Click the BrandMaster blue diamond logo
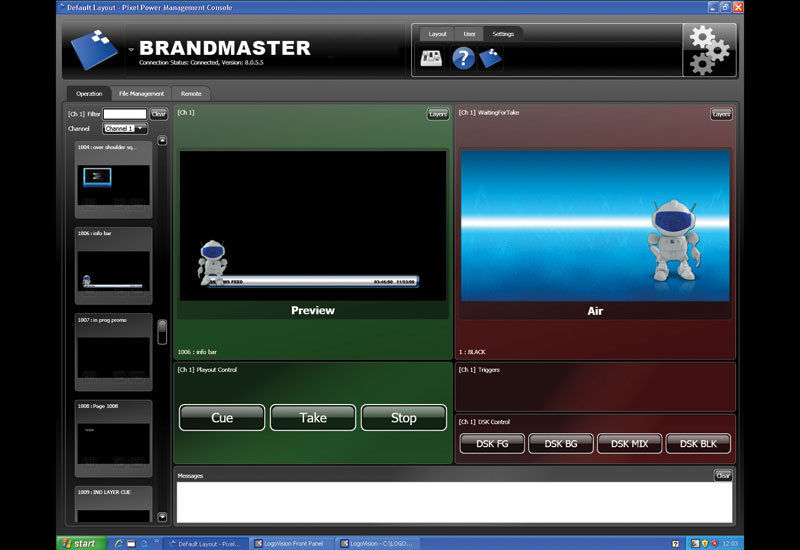800x550 pixels. click(94, 49)
